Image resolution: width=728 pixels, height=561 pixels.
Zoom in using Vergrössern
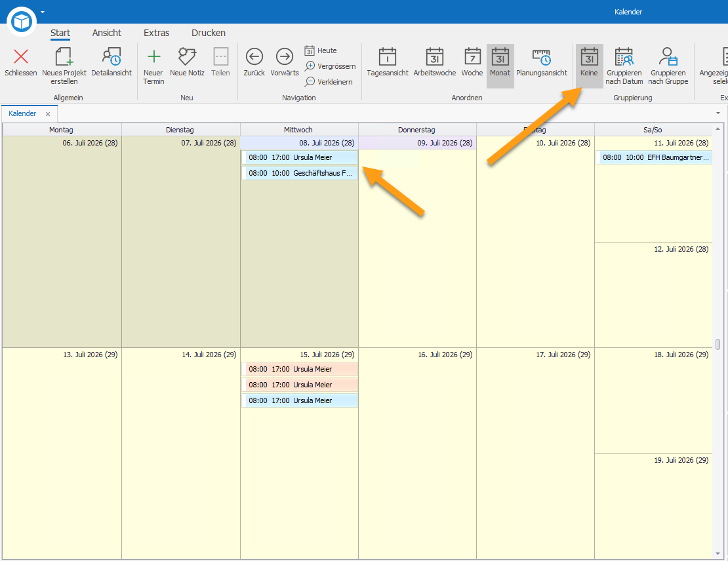330,66
